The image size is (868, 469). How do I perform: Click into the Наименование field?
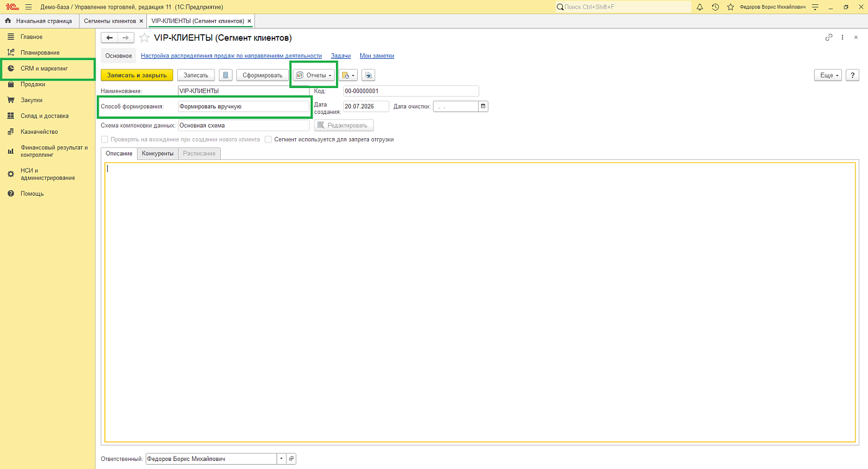[x=244, y=90]
